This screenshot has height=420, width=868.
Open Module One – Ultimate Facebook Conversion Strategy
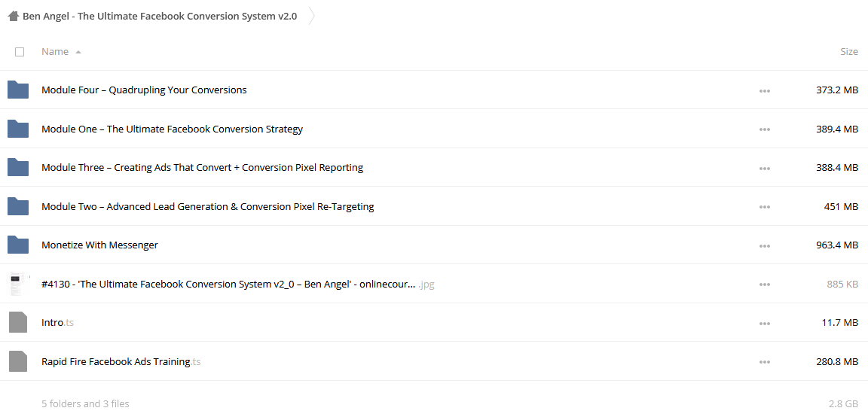pyautogui.click(x=172, y=129)
